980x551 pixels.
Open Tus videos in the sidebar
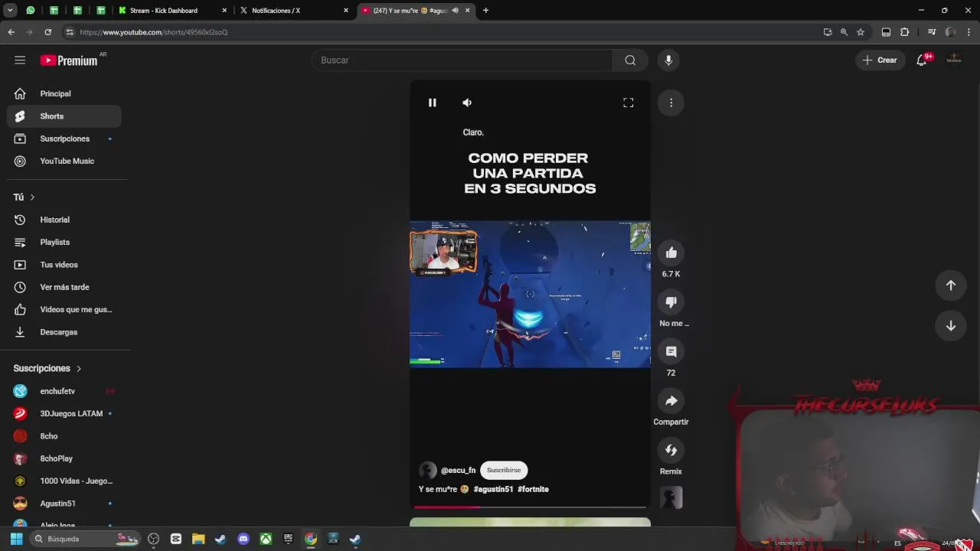(64, 265)
